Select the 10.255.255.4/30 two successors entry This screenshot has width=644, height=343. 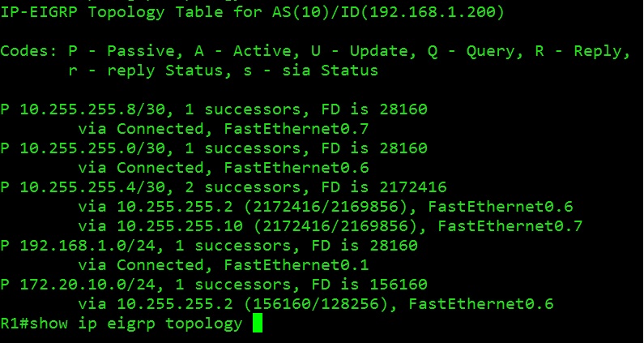pos(224,187)
